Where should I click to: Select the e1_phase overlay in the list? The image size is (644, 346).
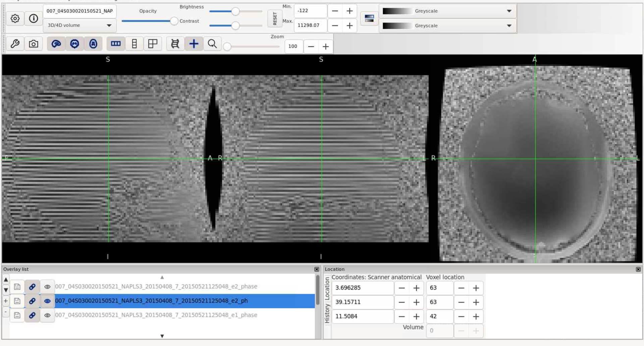coord(156,315)
